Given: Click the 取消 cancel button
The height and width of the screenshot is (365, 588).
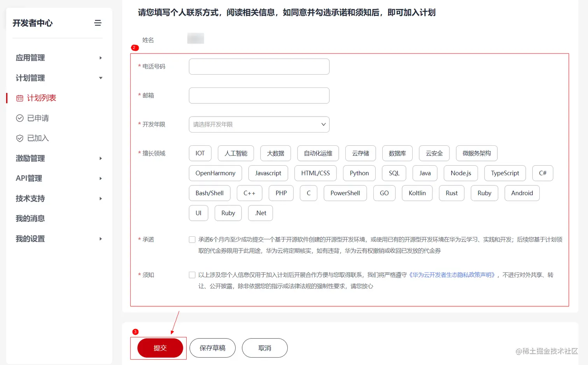Looking at the screenshot, I should coord(265,348).
